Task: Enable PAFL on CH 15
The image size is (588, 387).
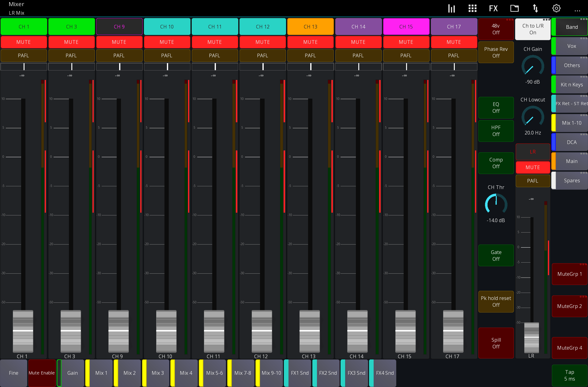Action: pyautogui.click(x=406, y=55)
